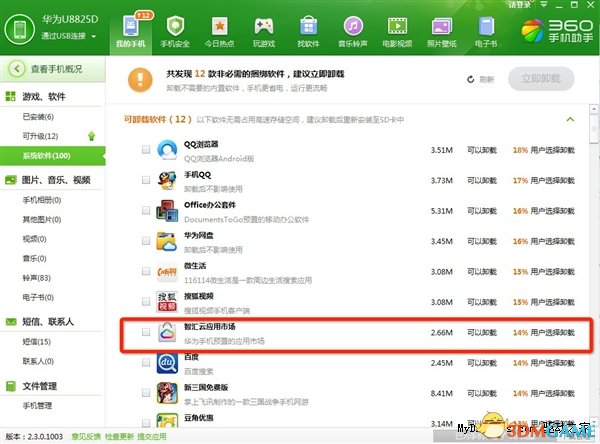Select 已安装(6) in the sidebar
This screenshot has width=600, height=444.
(x=38, y=117)
